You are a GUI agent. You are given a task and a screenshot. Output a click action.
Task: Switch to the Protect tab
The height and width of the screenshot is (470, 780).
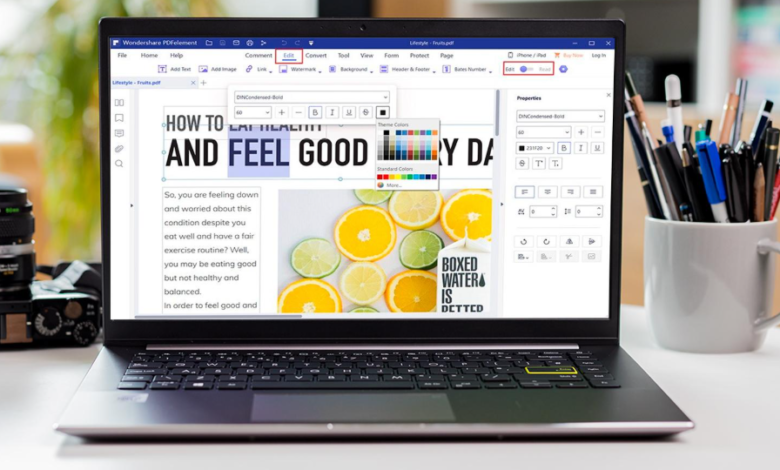419,55
